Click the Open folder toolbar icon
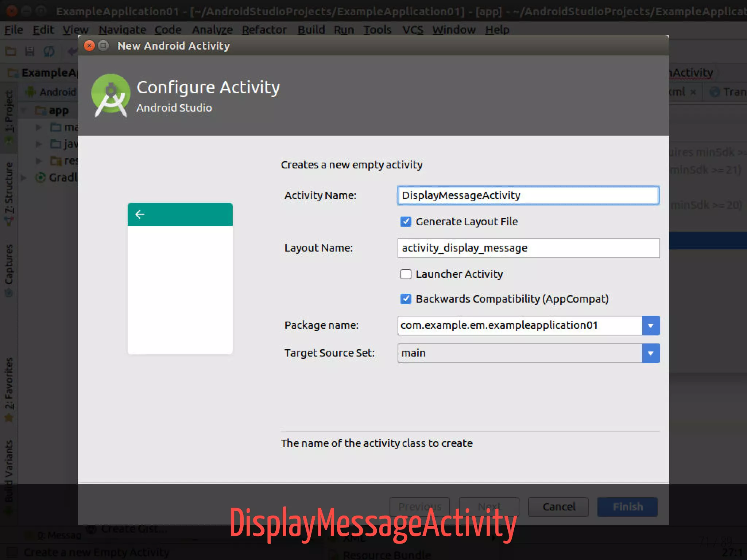Viewport: 747px width, 560px height. coord(11,51)
